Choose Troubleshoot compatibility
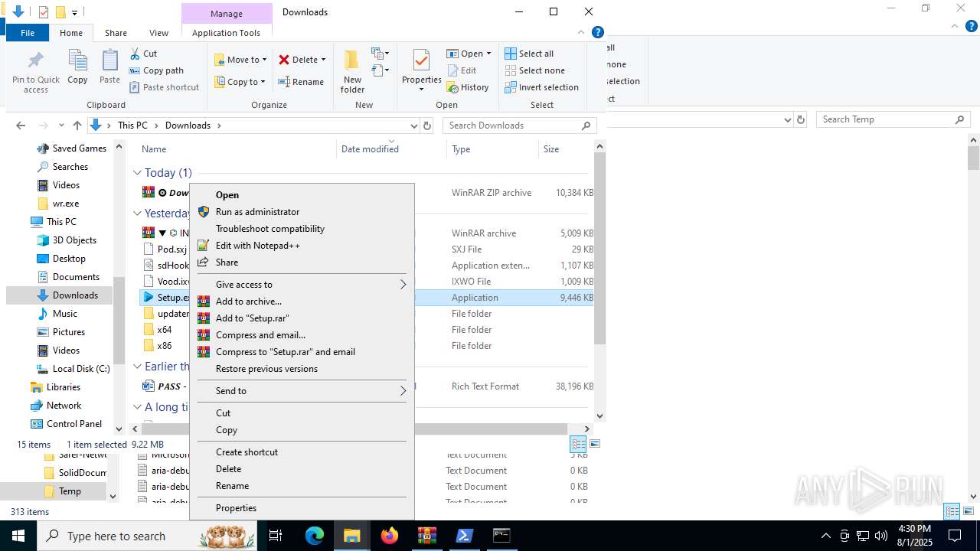The height and width of the screenshot is (551, 980). (302, 229)
